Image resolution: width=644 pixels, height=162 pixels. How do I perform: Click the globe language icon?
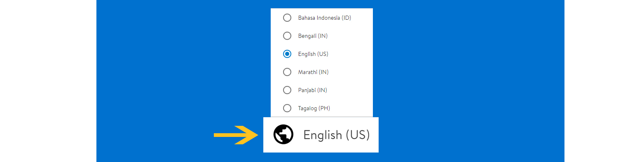click(283, 134)
